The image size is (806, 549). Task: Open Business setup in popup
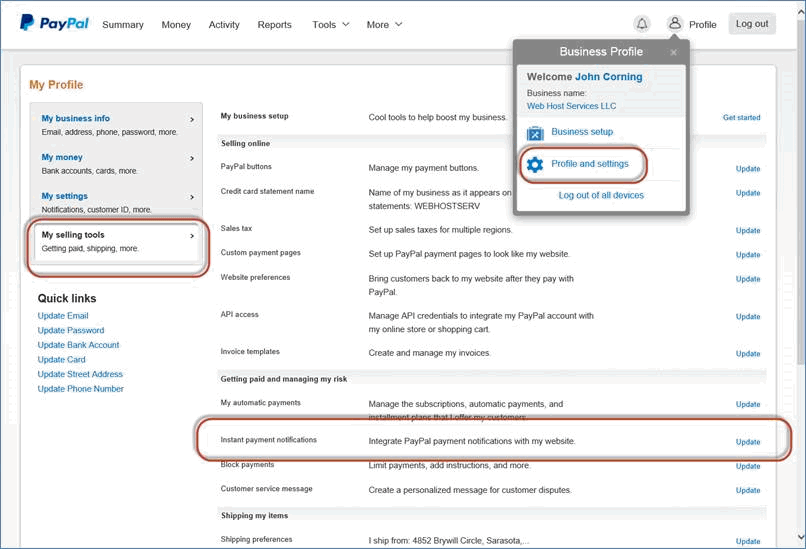coord(582,132)
